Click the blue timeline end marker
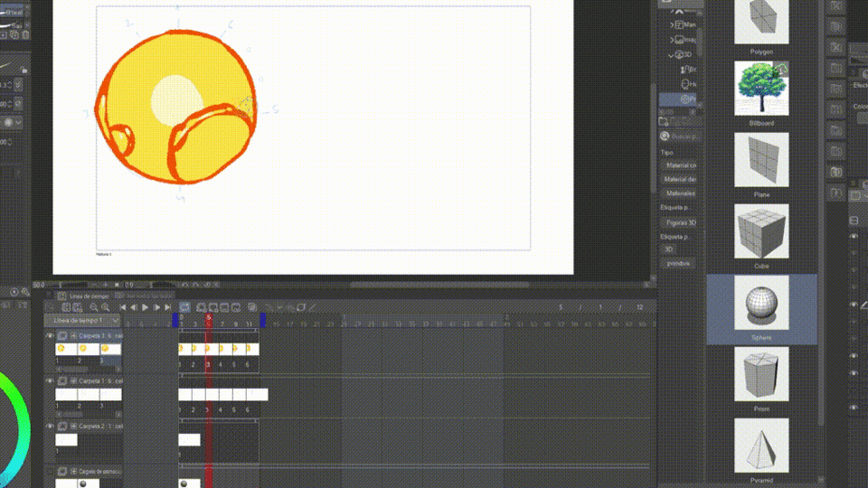 pyautogui.click(x=262, y=320)
